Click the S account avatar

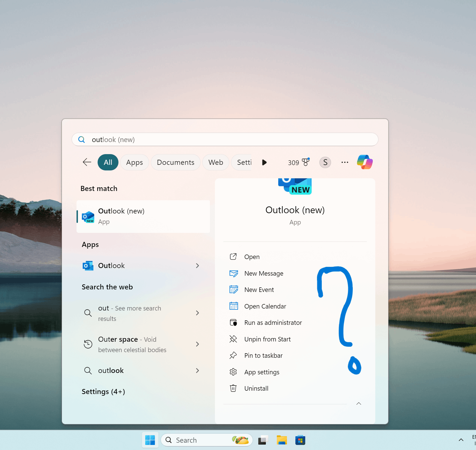click(325, 162)
